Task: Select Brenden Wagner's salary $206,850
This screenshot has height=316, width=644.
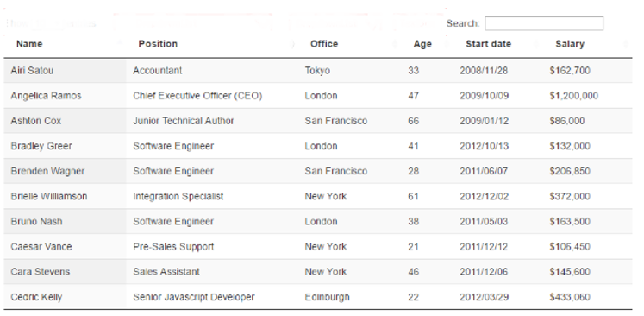Action: click(570, 171)
